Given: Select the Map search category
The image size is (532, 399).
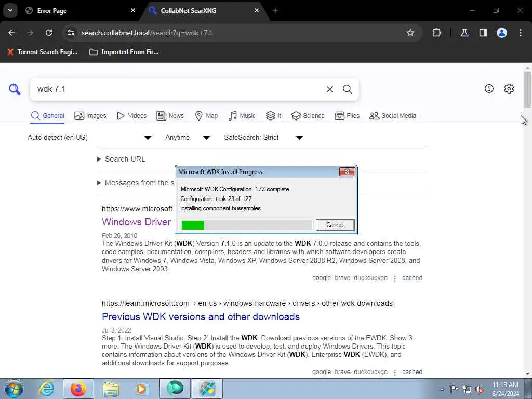Looking at the screenshot, I should coord(206,116).
